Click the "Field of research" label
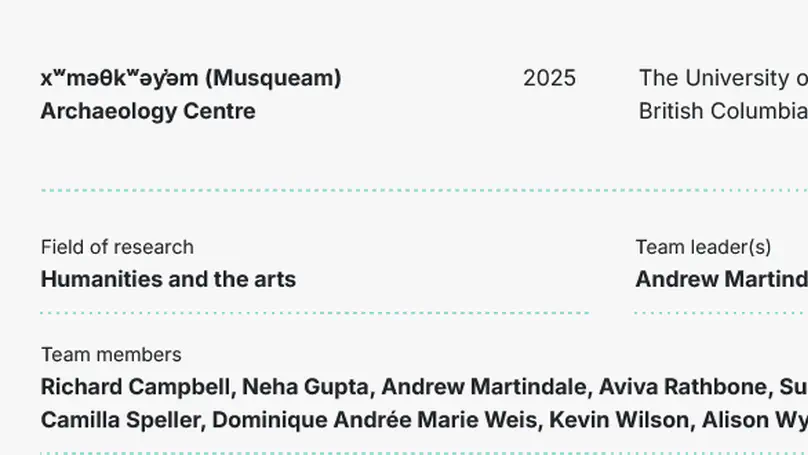808x455 pixels. (x=117, y=247)
